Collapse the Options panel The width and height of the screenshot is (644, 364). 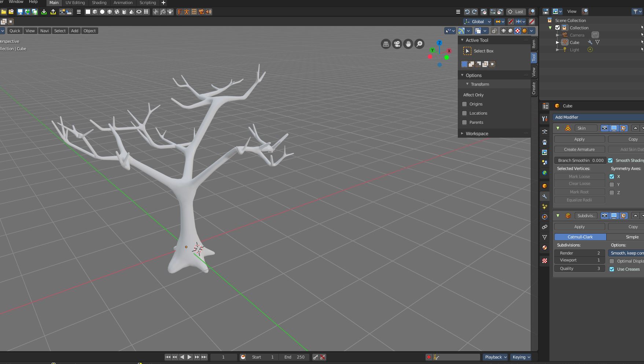pyautogui.click(x=462, y=75)
